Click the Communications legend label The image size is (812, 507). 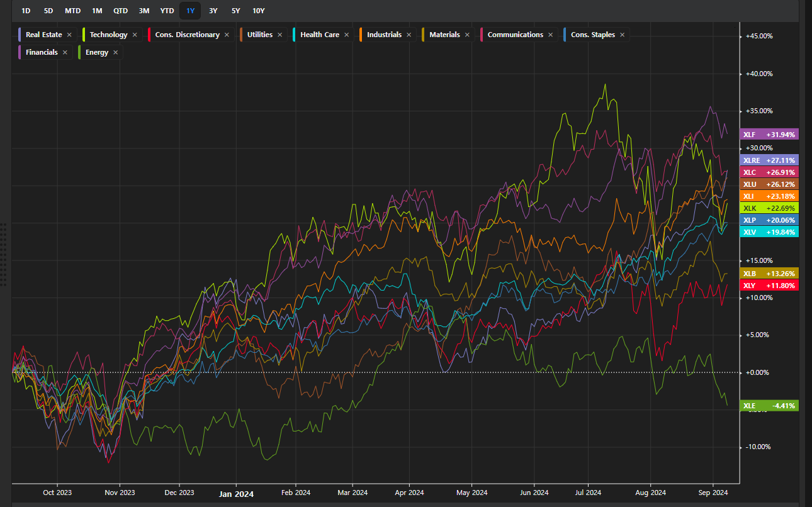pyautogui.click(x=515, y=35)
